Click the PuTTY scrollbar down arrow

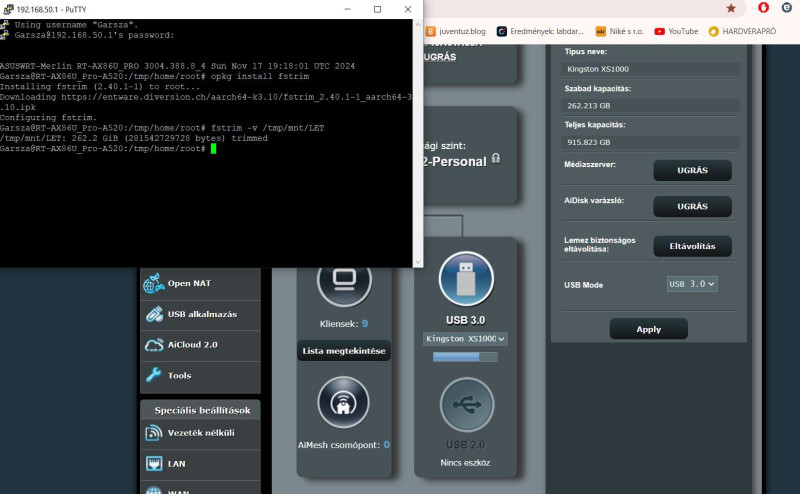coord(418,262)
